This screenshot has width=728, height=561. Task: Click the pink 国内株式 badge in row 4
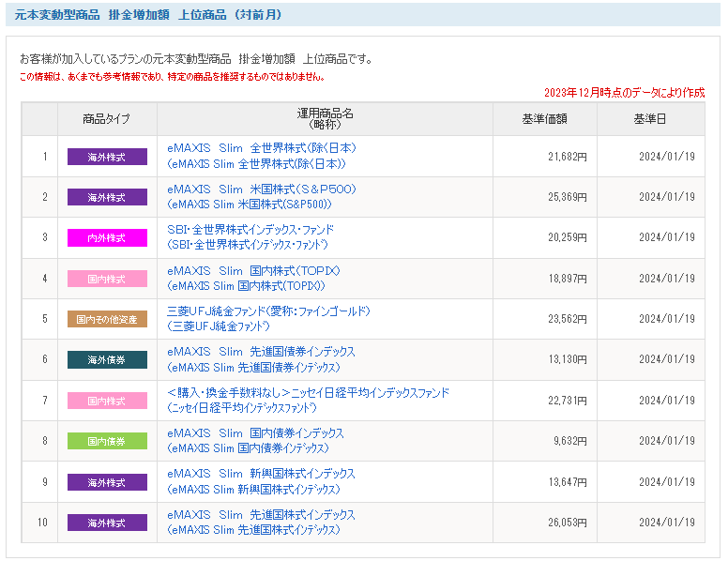(107, 279)
